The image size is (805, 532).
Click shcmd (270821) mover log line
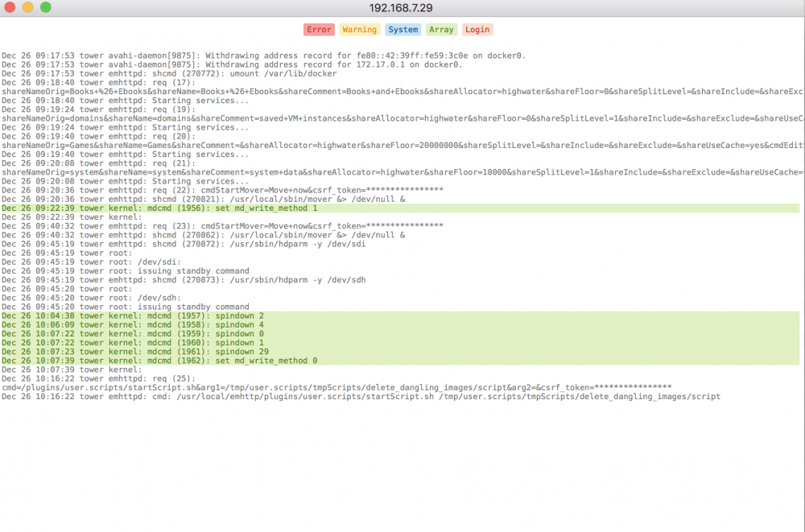tap(204, 200)
